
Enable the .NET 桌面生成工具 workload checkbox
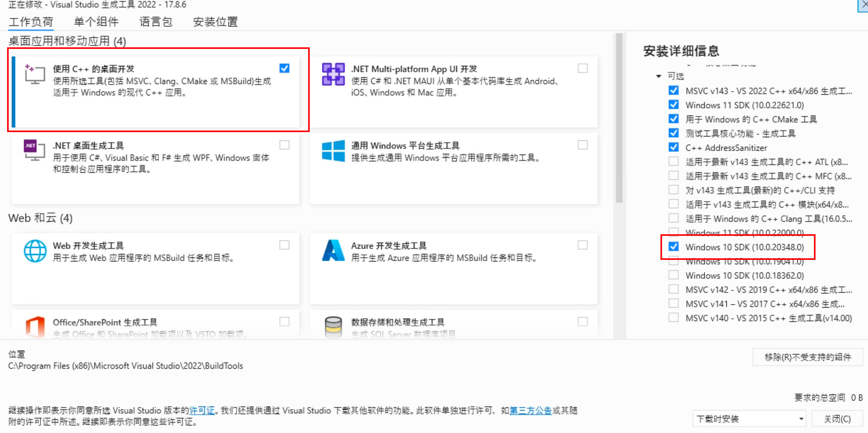pyautogui.click(x=284, y=145)
